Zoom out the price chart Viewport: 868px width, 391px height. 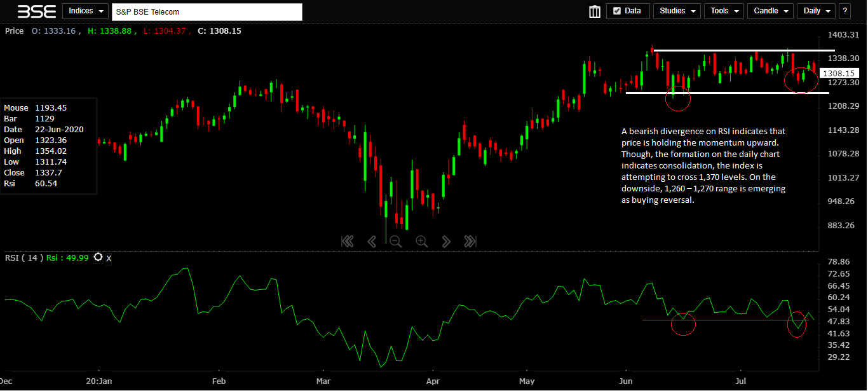(396, 242)
